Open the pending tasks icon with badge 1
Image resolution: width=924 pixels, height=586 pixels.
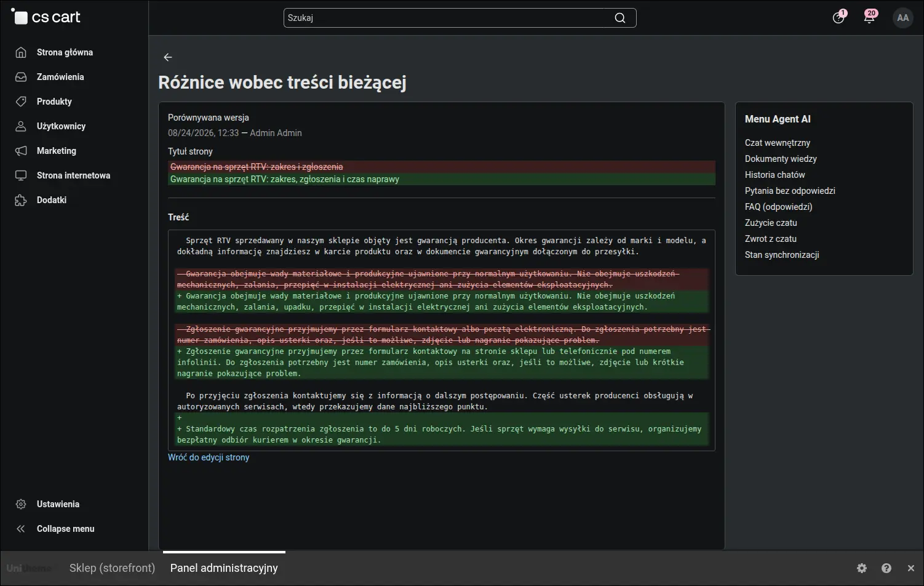[x=838, y=17]
